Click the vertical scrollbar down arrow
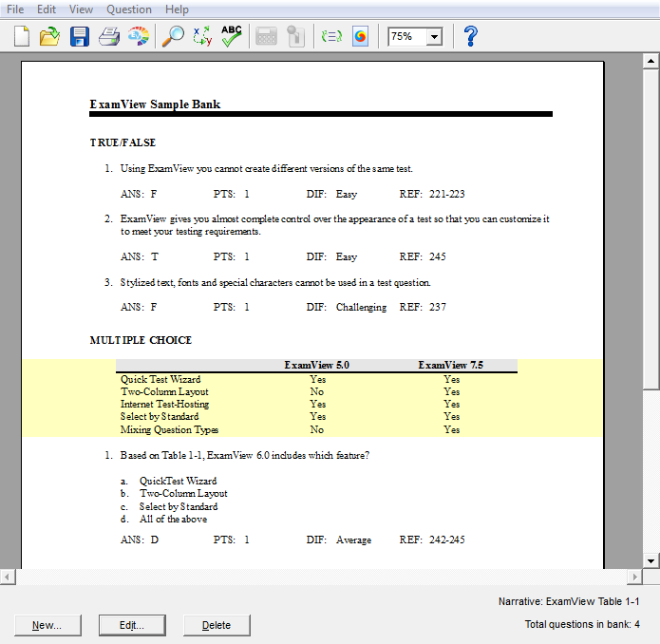The image size is (660, 644). coord(651,560)
